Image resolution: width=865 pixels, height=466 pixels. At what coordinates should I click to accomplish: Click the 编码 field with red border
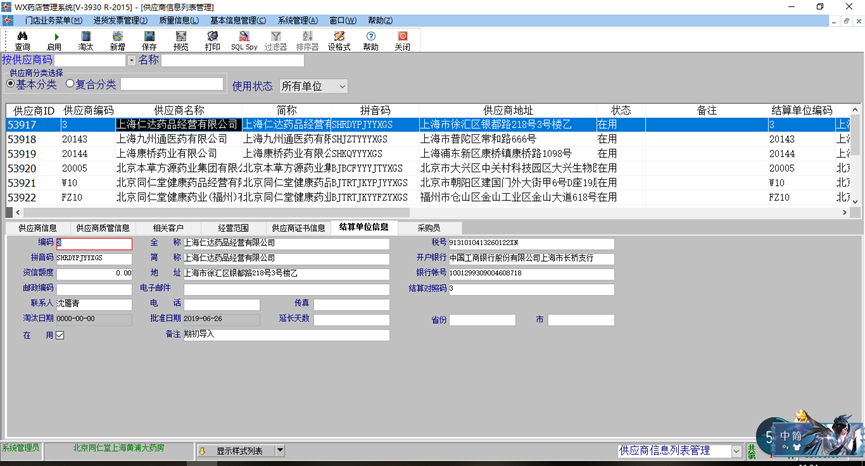pos(94,243)
